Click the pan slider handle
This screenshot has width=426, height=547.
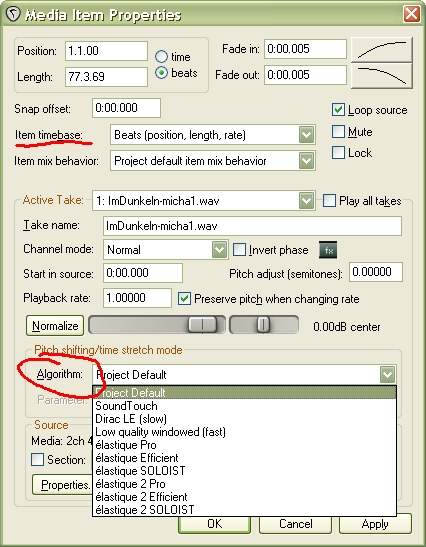click(x=263, y=325)
